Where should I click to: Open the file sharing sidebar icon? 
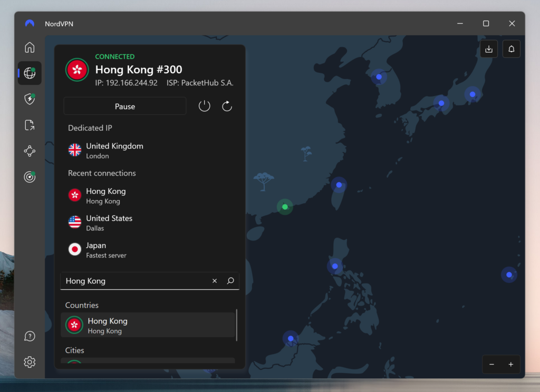(x=30, y=125)
